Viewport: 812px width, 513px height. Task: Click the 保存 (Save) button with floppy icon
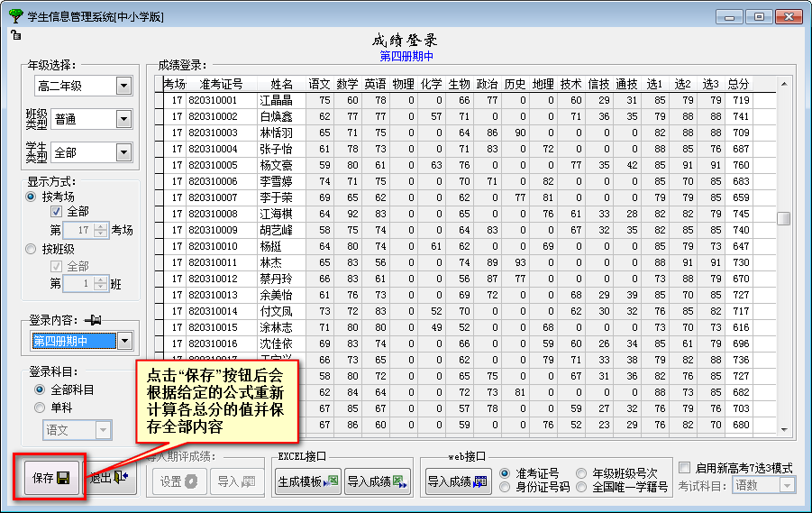(50, 479)
